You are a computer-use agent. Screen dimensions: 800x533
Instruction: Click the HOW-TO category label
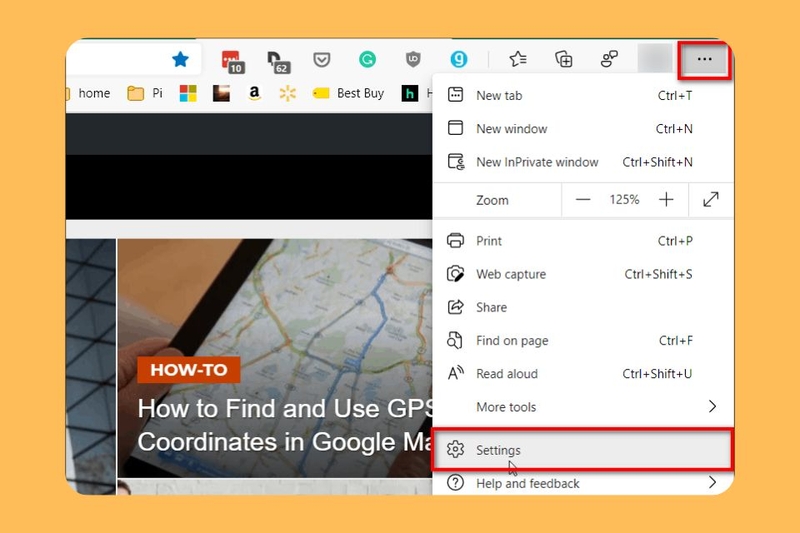point(189,370)
